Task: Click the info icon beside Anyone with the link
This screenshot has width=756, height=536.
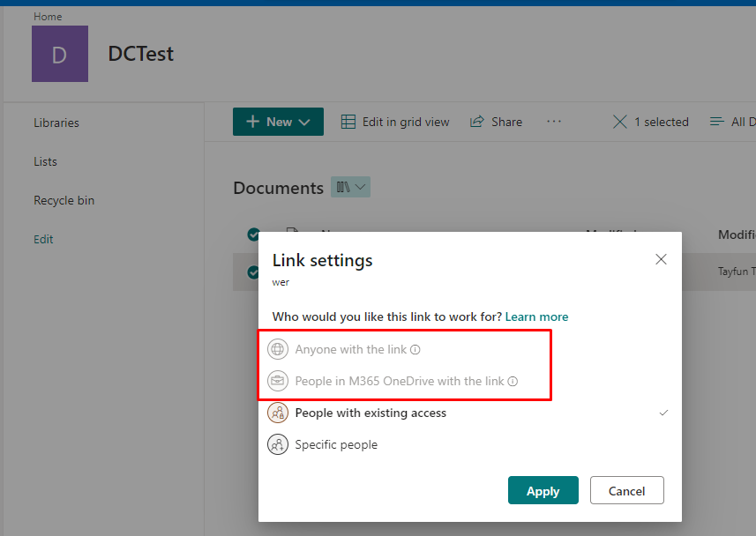Action: pos(415,350)
